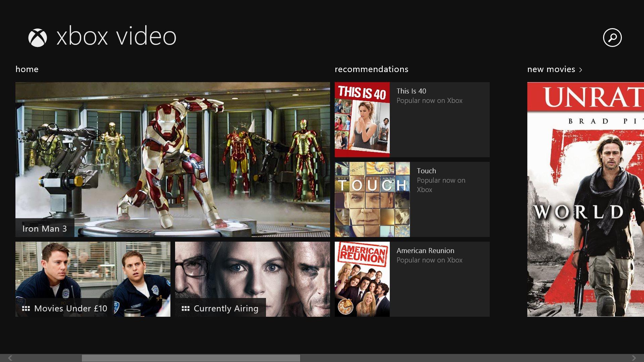This screenshot has height=362, width=644.
Task: Select American Reunion title text
Action: click(425, 251)
